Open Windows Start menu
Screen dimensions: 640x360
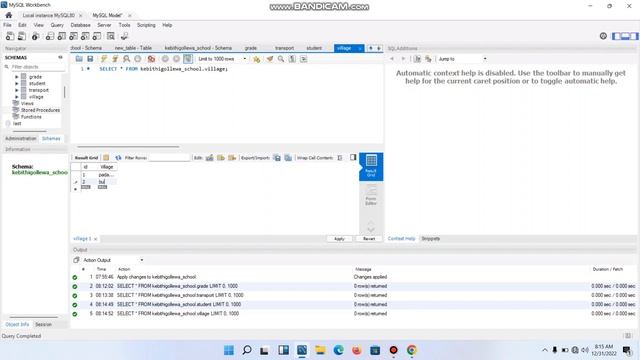click(x=229, y=350)
